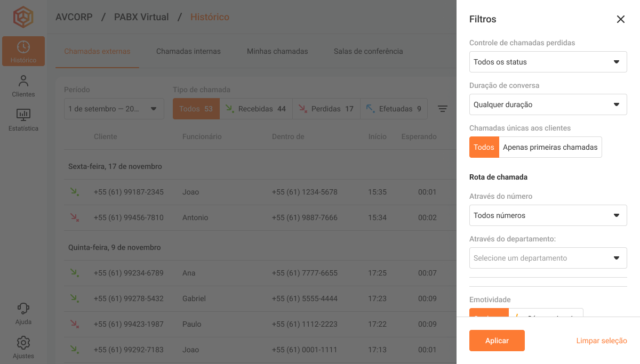This screenshot has width=640, height=364.
Task: Open the Período date range picker
Action: pos(114,109)
